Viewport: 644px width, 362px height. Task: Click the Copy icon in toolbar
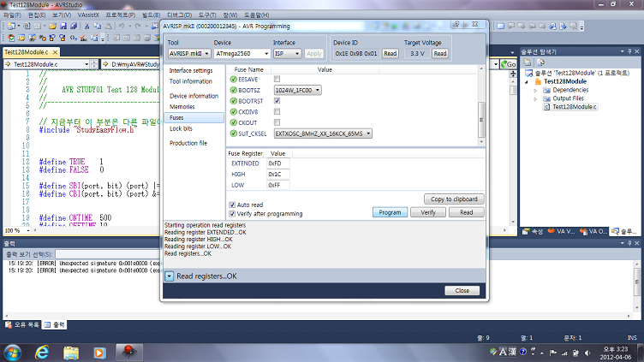98,26
